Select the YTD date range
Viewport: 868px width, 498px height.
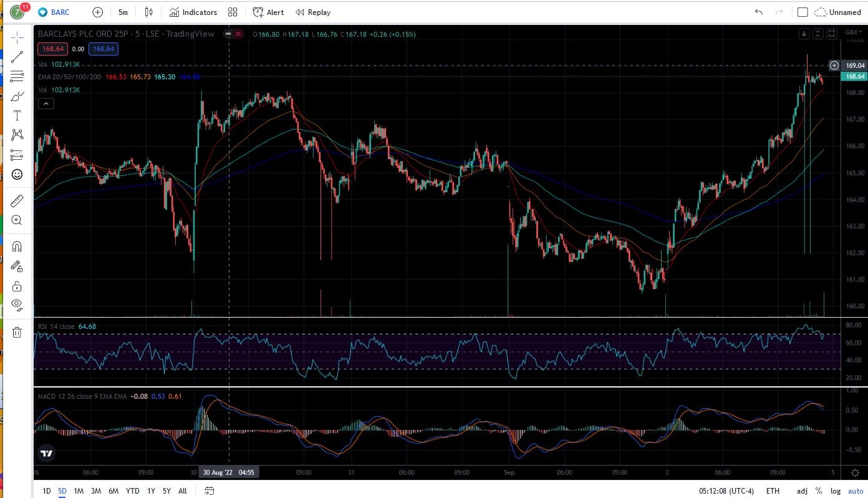132,491
